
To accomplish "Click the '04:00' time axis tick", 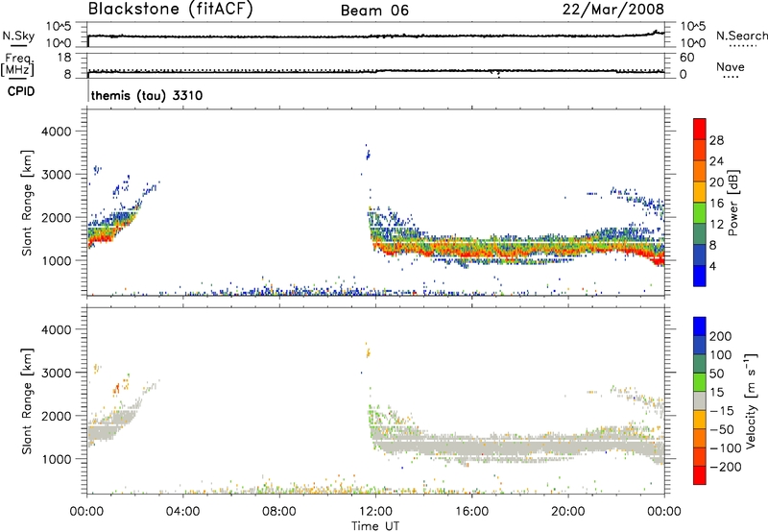I will [183, 512].
